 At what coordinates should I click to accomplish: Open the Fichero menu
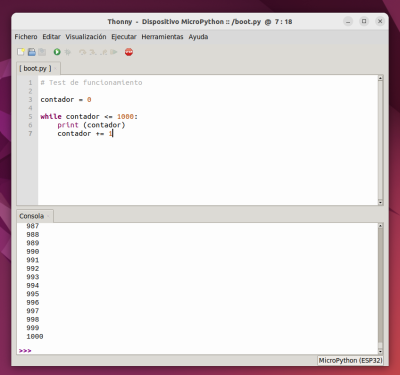coord(26,37)
